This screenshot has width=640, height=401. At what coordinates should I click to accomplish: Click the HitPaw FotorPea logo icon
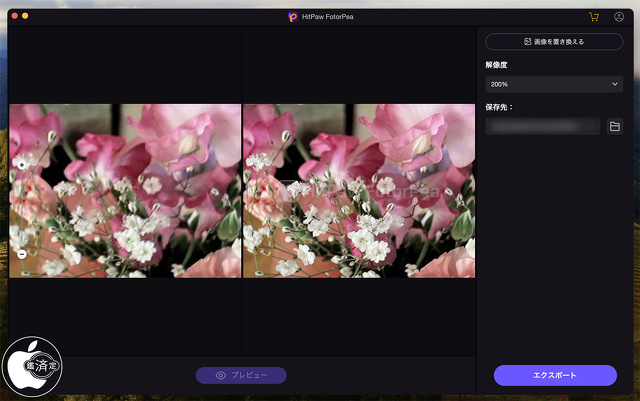tap(292, 17)
